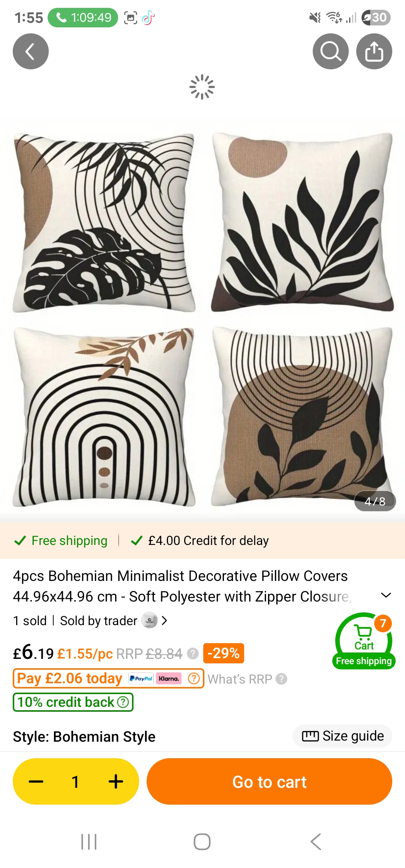405x868 pixels.
Task: Tap Android recent apps navigation button
Action: pos(89,842)
